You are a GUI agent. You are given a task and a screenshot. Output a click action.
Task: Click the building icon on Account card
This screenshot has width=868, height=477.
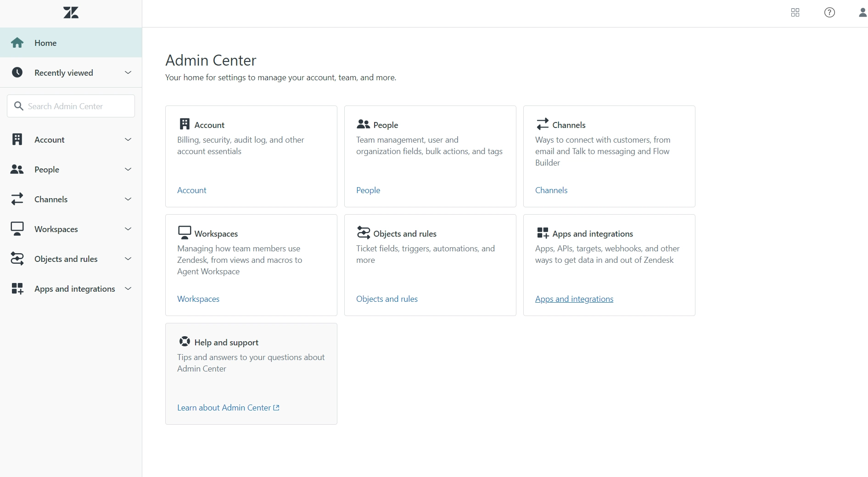tap(185, 124)
